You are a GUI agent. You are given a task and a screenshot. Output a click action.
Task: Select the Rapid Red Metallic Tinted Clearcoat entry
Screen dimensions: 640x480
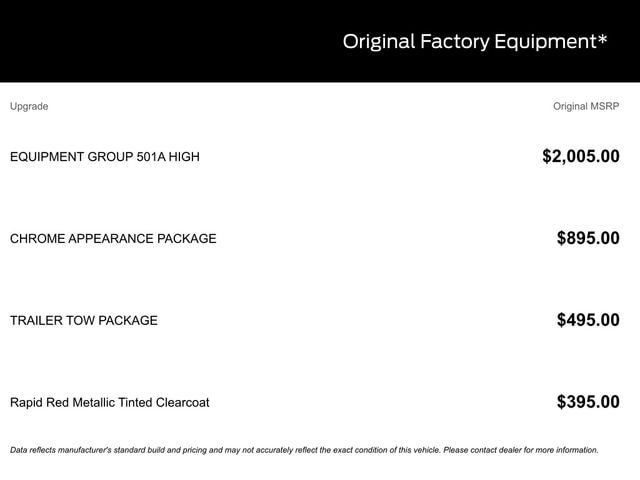pos(110,403)
